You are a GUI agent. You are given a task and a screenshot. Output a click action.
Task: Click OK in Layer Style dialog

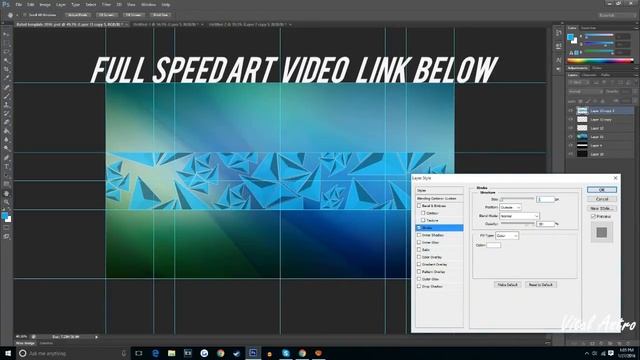point(602,190)
